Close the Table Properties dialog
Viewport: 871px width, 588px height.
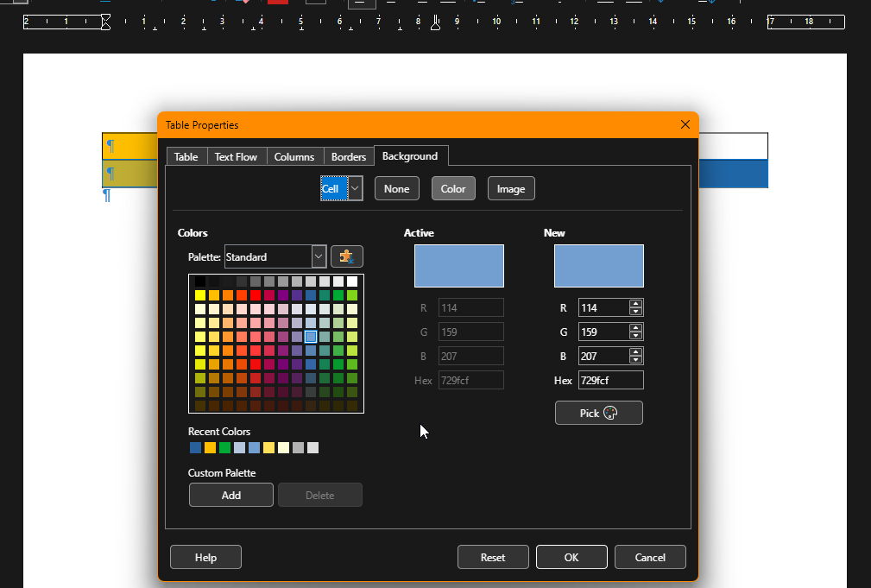(x=685, y=124)
